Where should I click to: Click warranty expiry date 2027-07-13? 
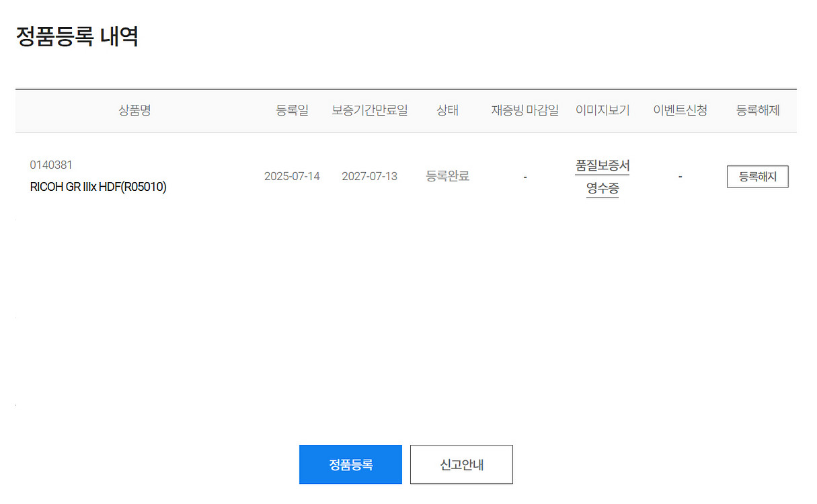pyautogui.click(x=369, y=176)
